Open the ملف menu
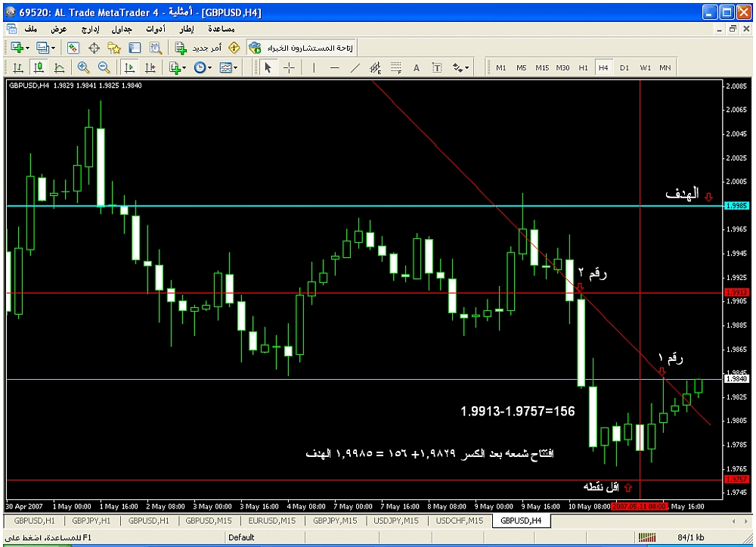The image size is (756, 547). point(31,29)
